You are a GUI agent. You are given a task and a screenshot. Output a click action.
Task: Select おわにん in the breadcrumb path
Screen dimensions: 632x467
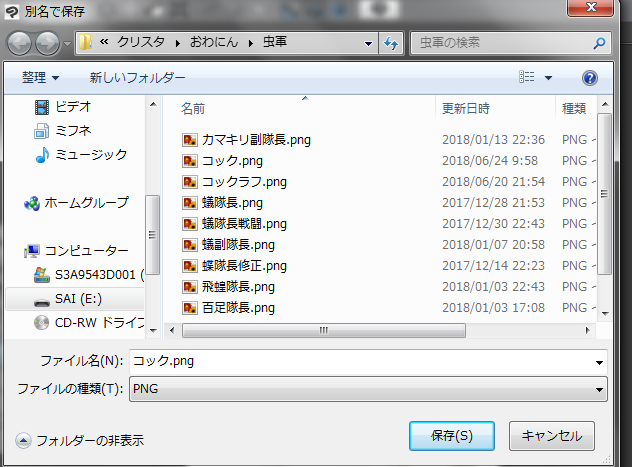(214, 42)
